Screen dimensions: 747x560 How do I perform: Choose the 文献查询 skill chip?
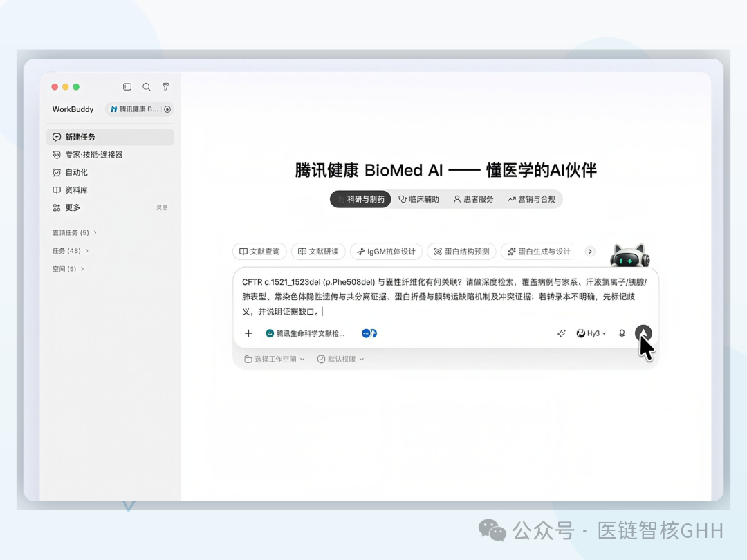tap(259, 252)
